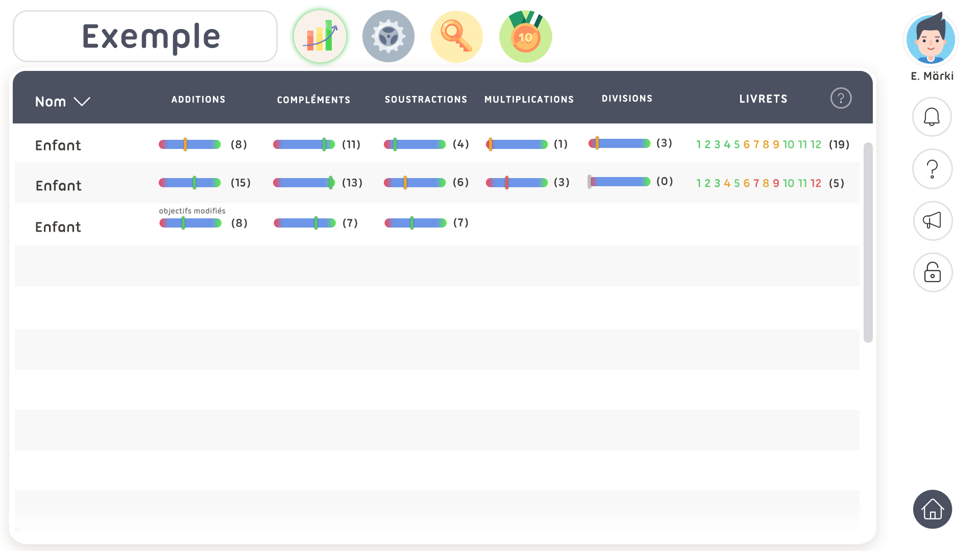
Task: Click second Enfant's divisions progress bar
Action: click(x=619, y=182)
